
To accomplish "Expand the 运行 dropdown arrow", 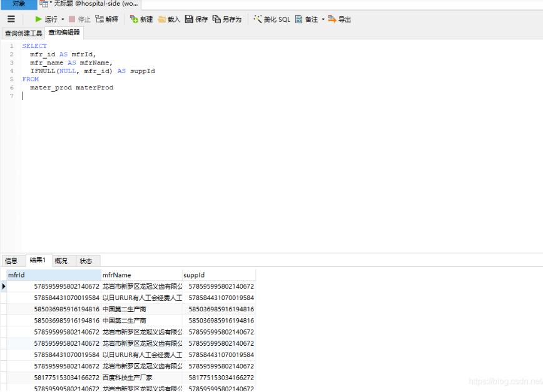I will [x=63, y=19].
